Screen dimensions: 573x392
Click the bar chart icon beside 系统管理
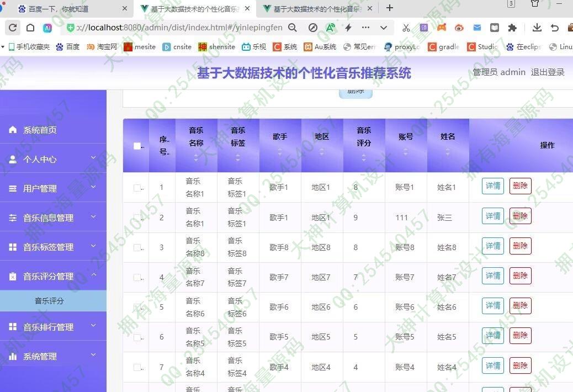tap(13, 356)
